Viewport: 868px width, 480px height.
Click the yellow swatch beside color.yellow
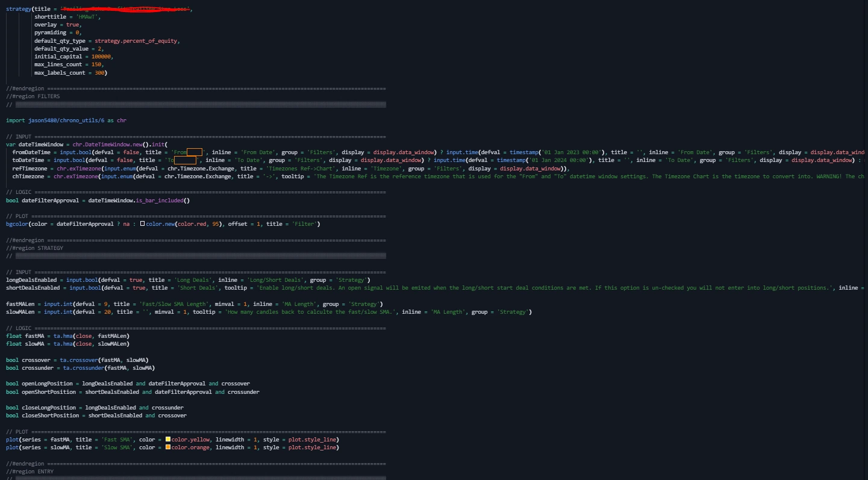[x=169, y=439]
